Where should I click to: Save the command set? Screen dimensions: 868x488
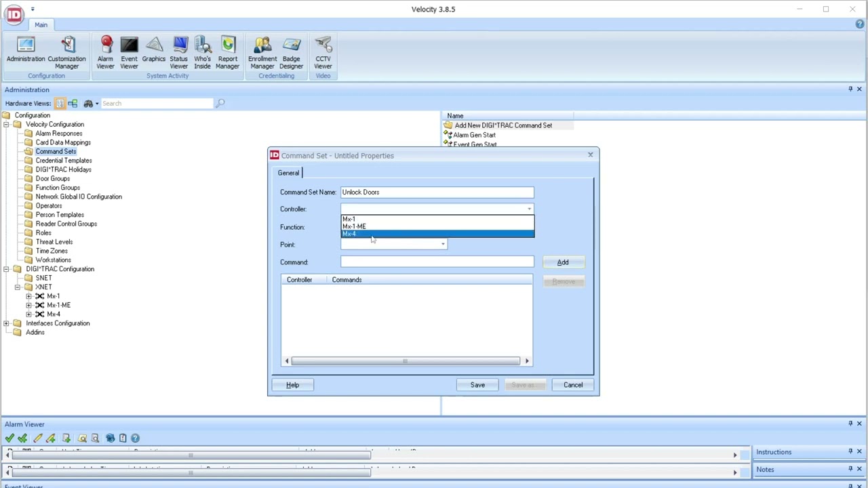477,385
